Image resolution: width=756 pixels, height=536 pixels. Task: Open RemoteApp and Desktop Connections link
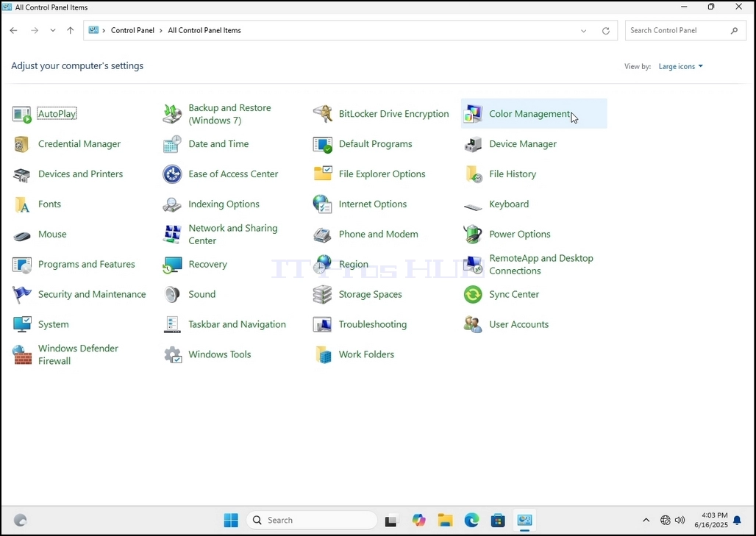(x=541, y=265)
